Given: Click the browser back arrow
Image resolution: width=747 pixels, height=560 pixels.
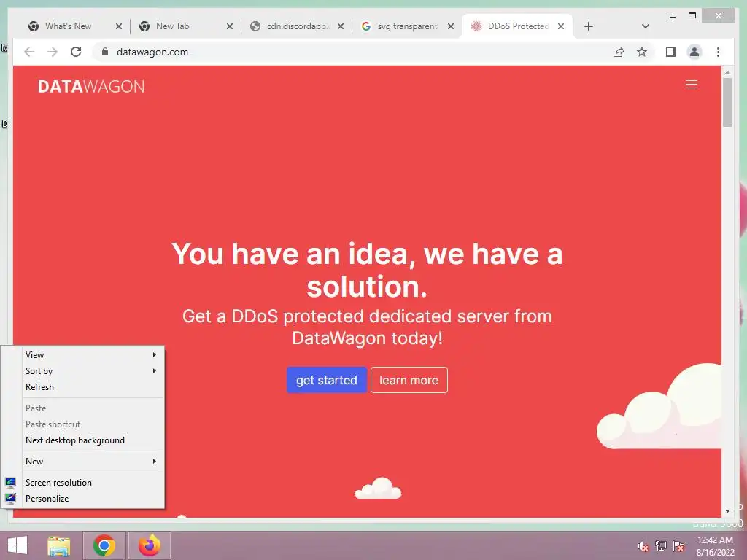Looking at the screenshot, I should click(x=29, y=52).
